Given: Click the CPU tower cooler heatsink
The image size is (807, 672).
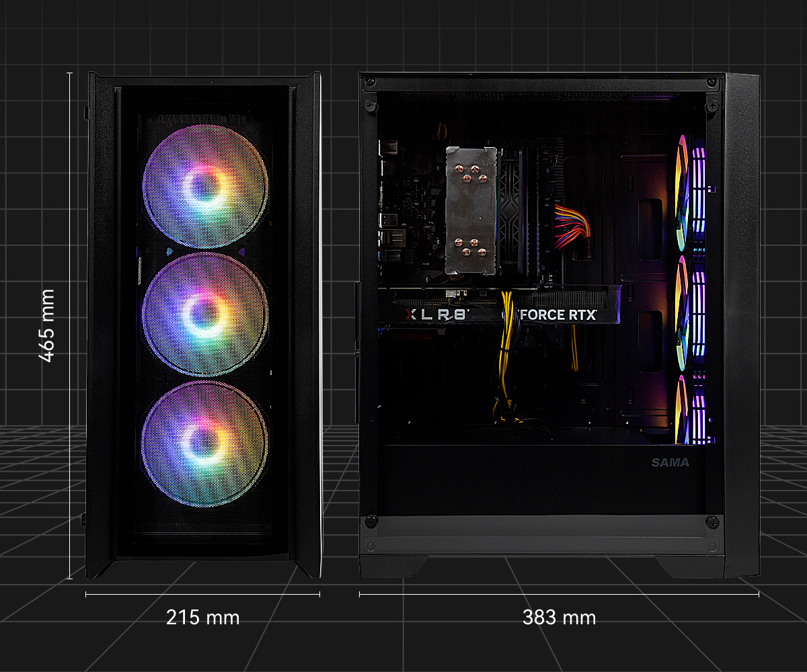Looking at the screenshot, I should tap(471, 210).
